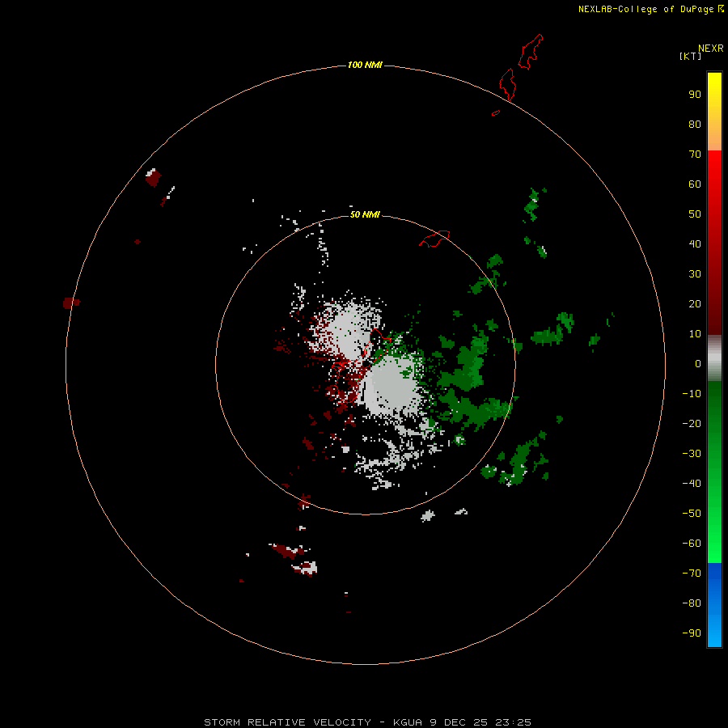Click the gray zero-velocity segment of the color bar
728x728 pixels.
(x=714, y=358)
